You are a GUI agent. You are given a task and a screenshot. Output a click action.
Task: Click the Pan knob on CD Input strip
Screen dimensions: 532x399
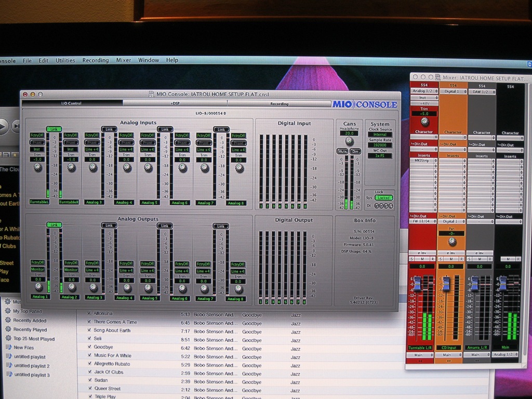point(452,242)
